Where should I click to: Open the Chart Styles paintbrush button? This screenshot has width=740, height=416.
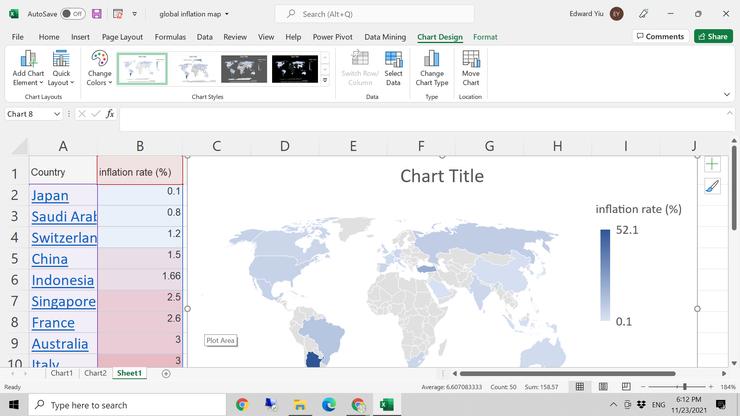(x=712, y=186)
